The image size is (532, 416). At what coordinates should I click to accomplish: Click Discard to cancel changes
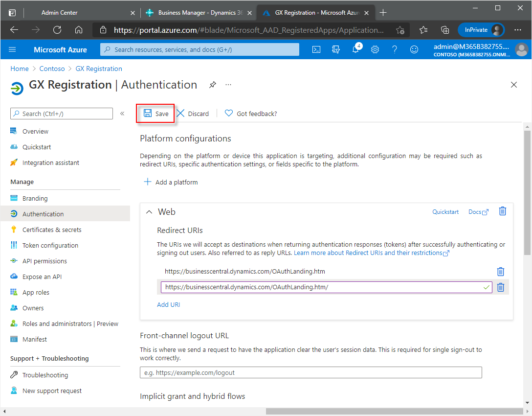(193, 114)
